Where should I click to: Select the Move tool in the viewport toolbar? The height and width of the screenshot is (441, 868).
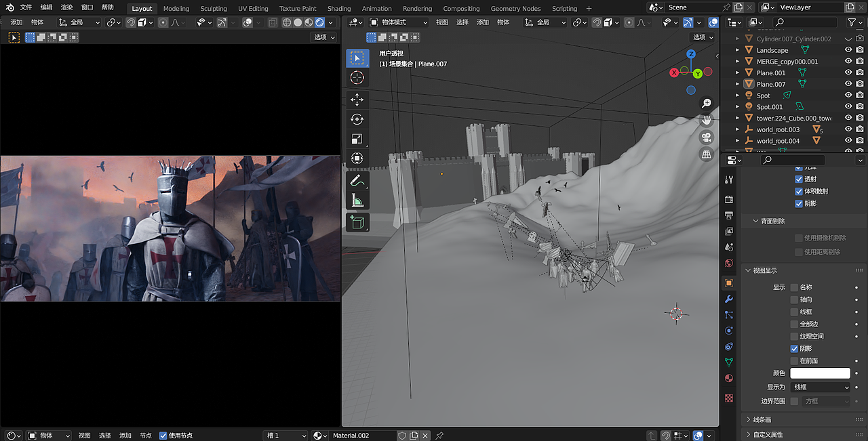(x=357, y=98)
